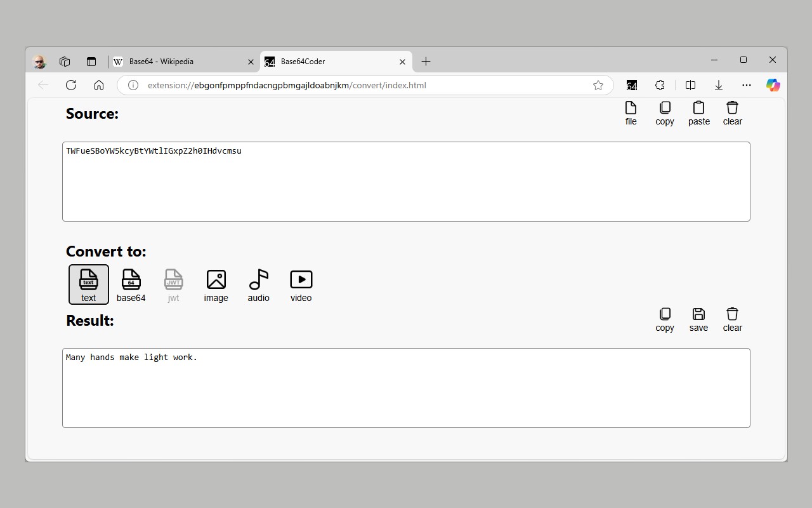Open the Base64Coder extension icon in toolbar
Screen dimensions: 812x508
click(x=632, y=85)
